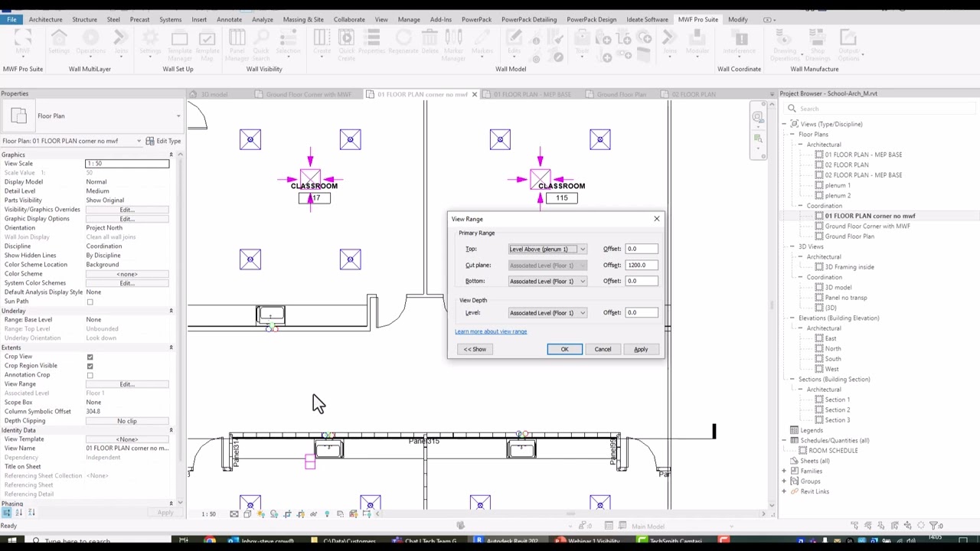Click the navigation wheel icon in view
The height and width of the screenshot is (551, 980).
pyautogui.click(x=757, y=117)
